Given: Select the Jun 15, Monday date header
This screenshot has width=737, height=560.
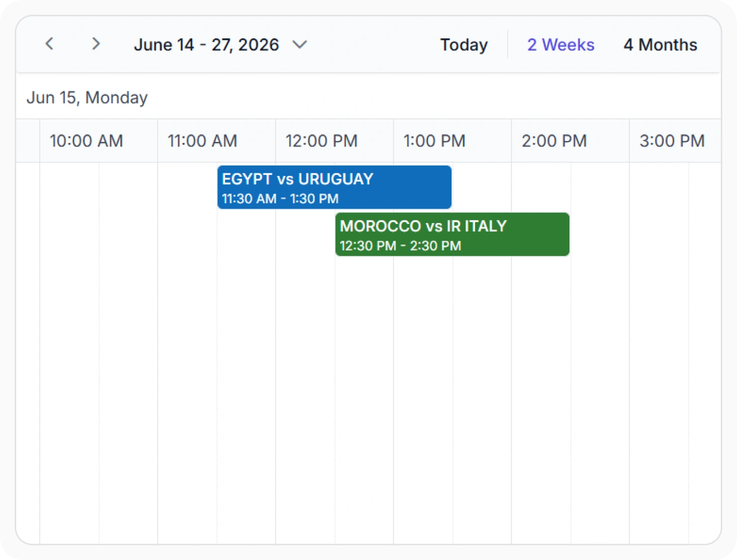Looking at the screenshot, I should click(x=87, y=97).
